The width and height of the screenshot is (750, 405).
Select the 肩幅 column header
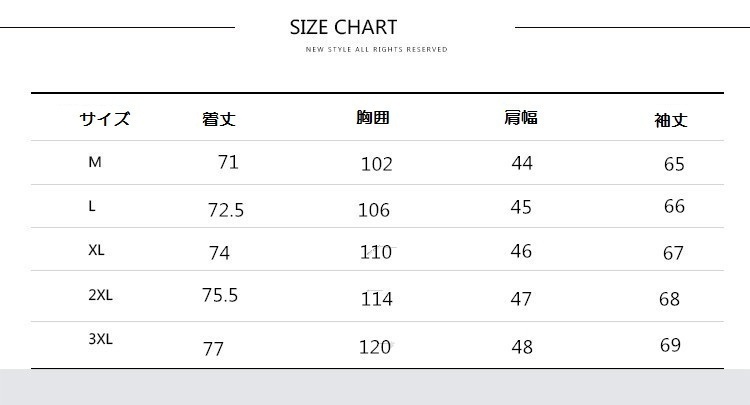[x=521, y=118]
